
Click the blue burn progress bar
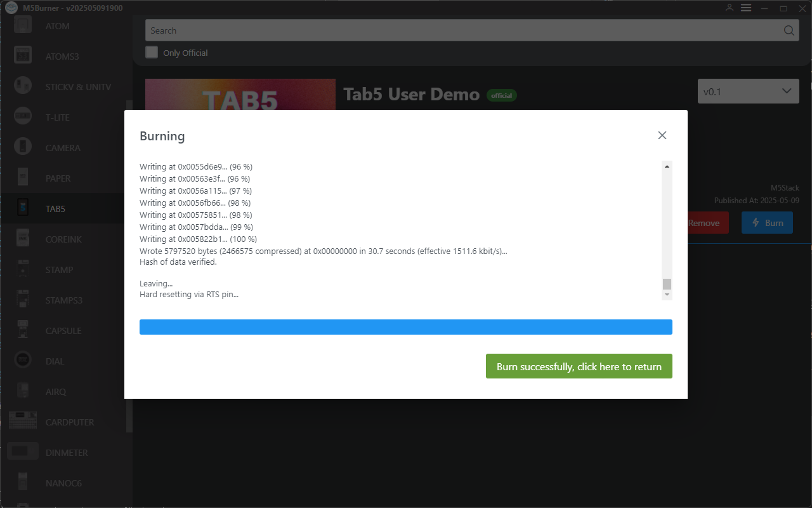(x=406, y=327)
